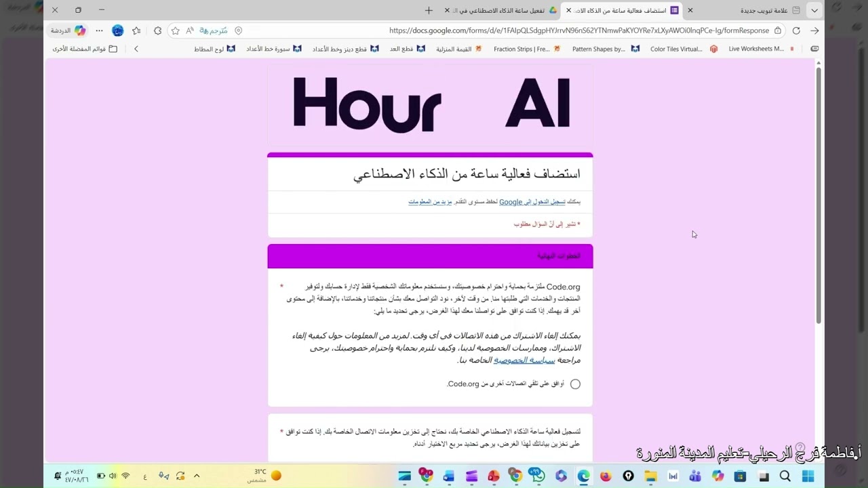Click the site lock info icon
868x488 pixels.
click(778, 30)
